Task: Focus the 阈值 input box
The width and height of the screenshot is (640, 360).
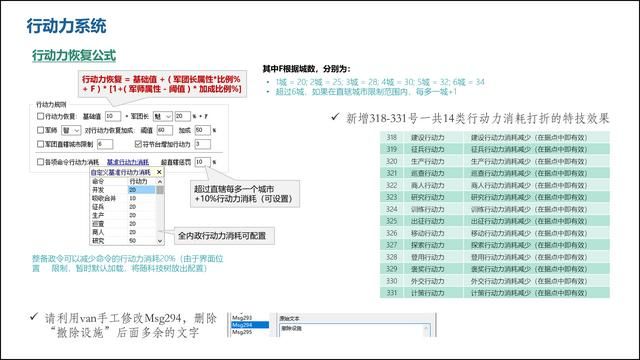Action: click(164, 130)
